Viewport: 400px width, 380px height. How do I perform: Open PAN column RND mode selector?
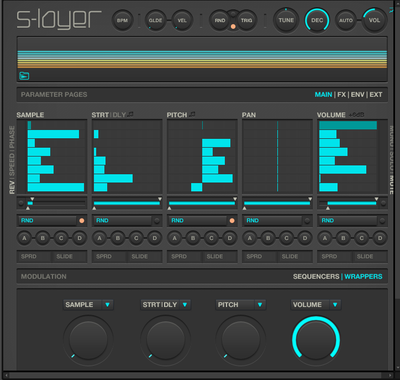[x=273, y=220]
